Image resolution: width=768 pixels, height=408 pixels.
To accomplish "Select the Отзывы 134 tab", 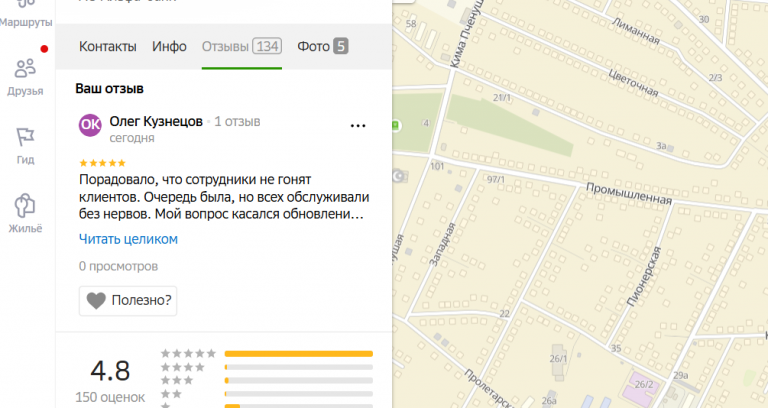I will pyautogui.click(x=241, y=47).
